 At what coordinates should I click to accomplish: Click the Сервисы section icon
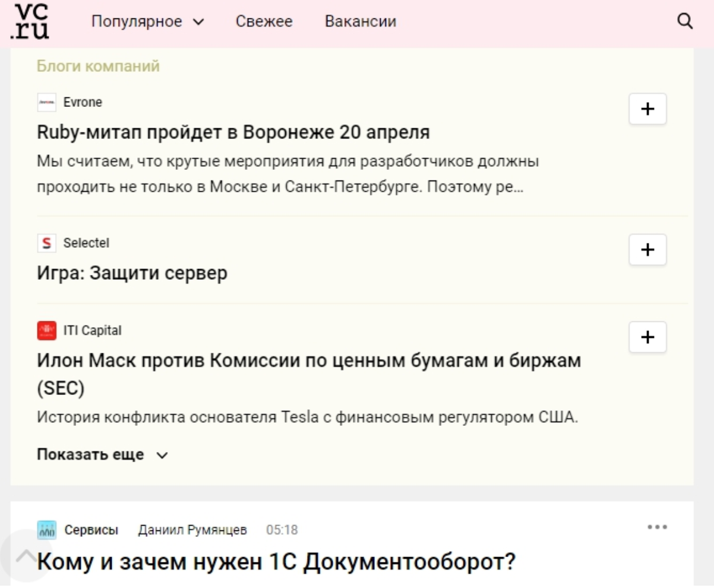click(46, 530)
